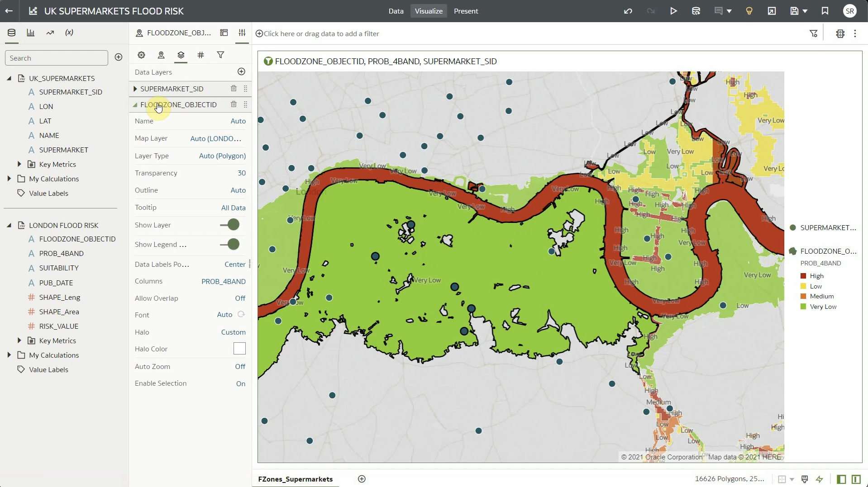Click the Insights lightbulb icon in top toolbar
Image resolution: width=868 pixels, height=487 pixels.
point(749,10)
